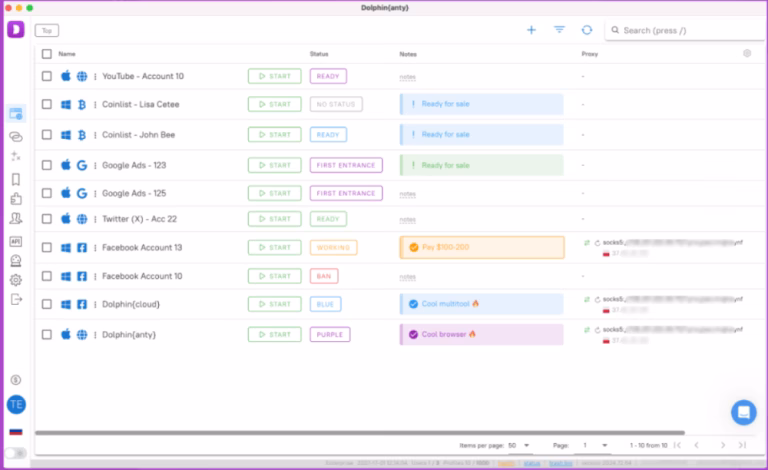Image resolution: width=768 pixels, height=470 pixels.
Task: Select all profiles with header checkbox
Action: tap(47, 54)
